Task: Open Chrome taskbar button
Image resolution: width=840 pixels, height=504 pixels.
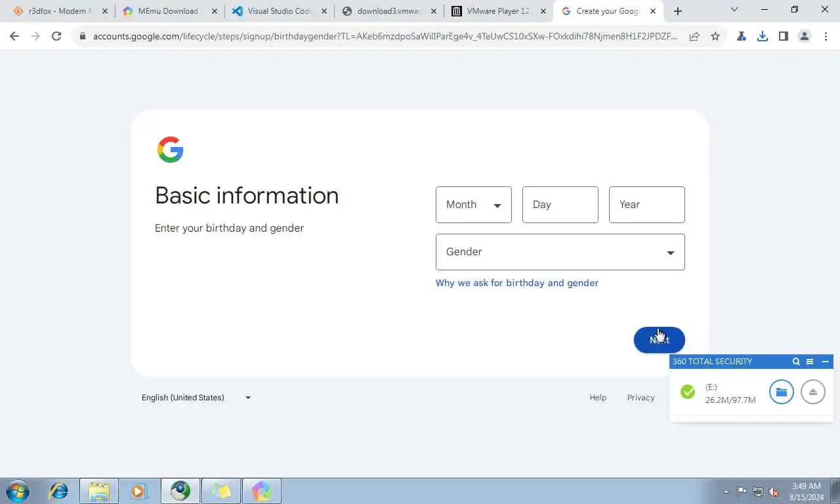Action: (180, 491)
